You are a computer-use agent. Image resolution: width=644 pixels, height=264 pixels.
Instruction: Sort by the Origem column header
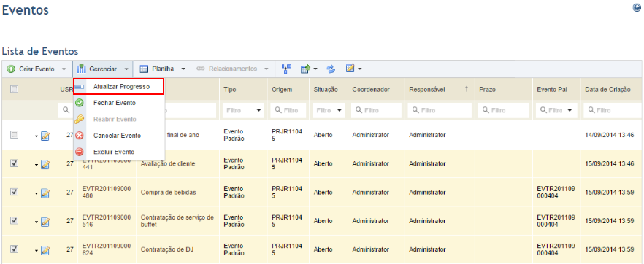282,90
